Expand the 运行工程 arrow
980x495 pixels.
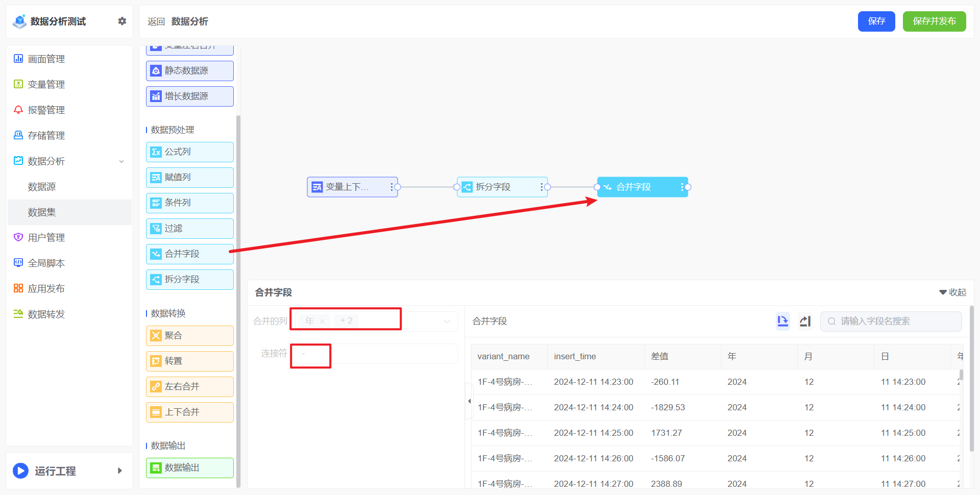click(x=120, y=471)
